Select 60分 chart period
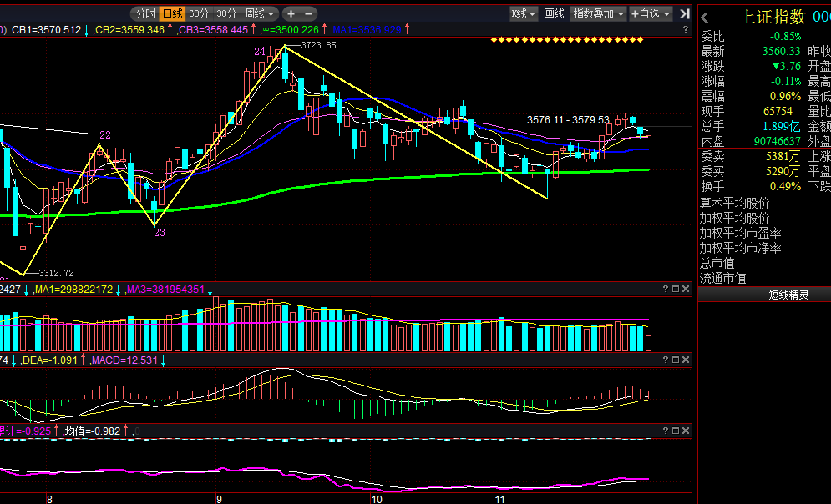Screen dimensions: 831x504 [x=199, y=13]
